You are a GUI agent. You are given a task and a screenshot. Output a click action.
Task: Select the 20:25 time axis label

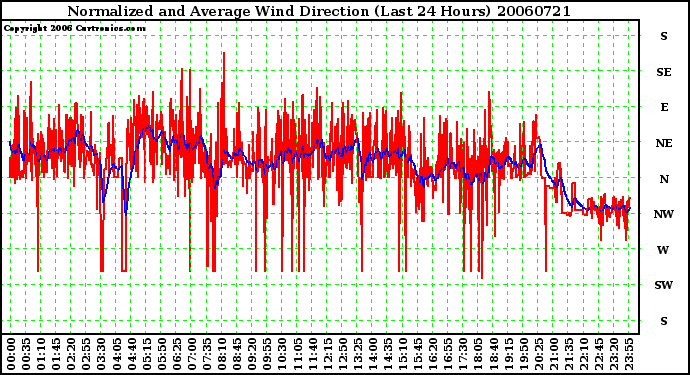pyautogui.click(x=539, y=354)
